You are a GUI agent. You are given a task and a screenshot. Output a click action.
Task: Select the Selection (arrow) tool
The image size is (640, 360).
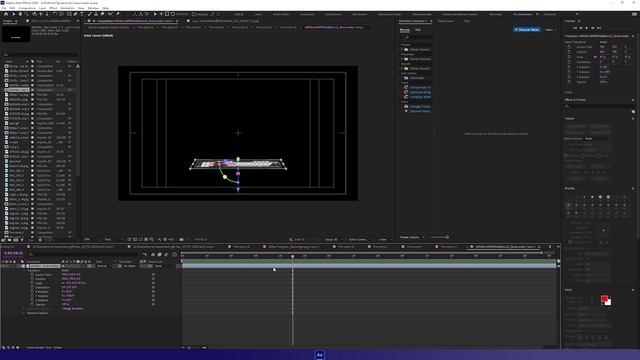(13, 14)
